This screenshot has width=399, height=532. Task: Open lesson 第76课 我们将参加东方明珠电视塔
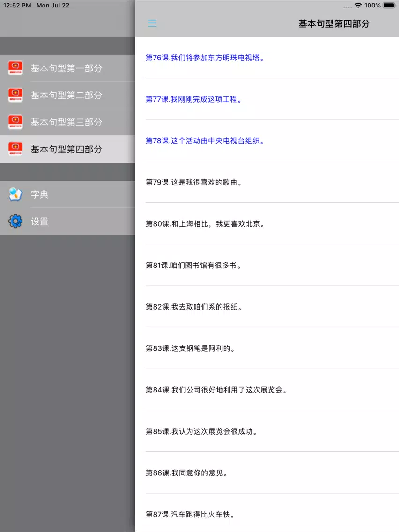267,58
